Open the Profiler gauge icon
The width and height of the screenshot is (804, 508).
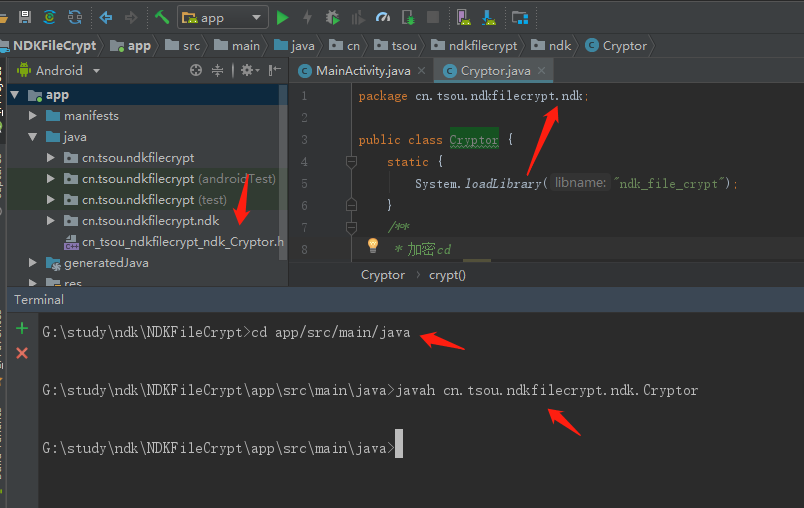click(x=383, y=18)
